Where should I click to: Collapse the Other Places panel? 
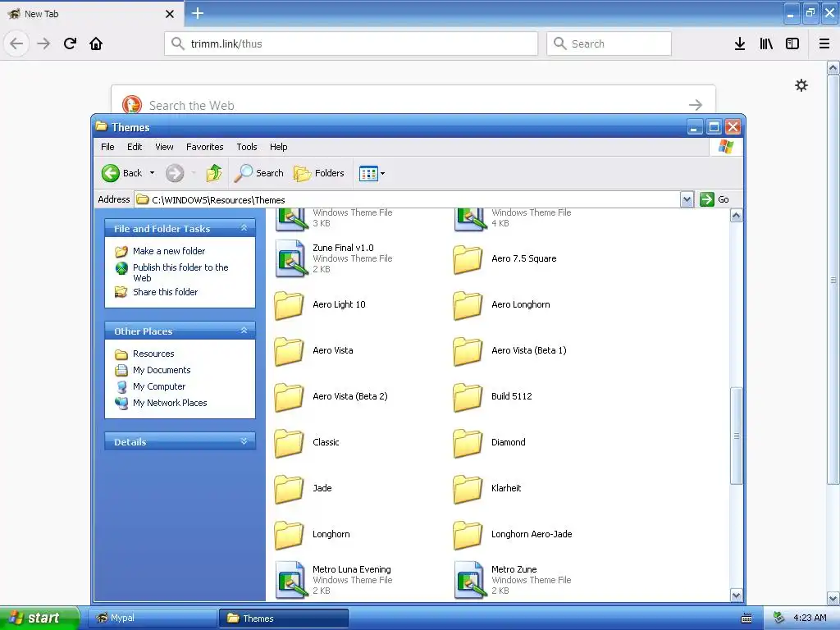click(x=244, y=331)
